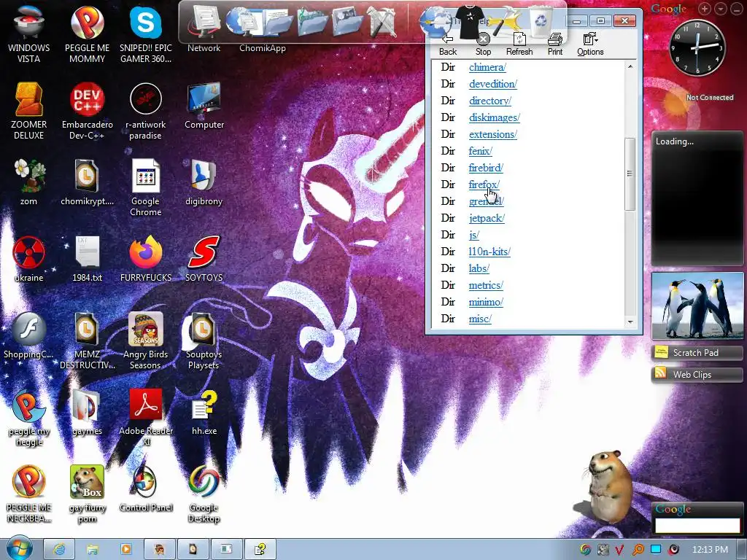This screenshot has width=747, height=560.
Task: Open the Options dropdown in help viewer
Action: click(590, 44)
